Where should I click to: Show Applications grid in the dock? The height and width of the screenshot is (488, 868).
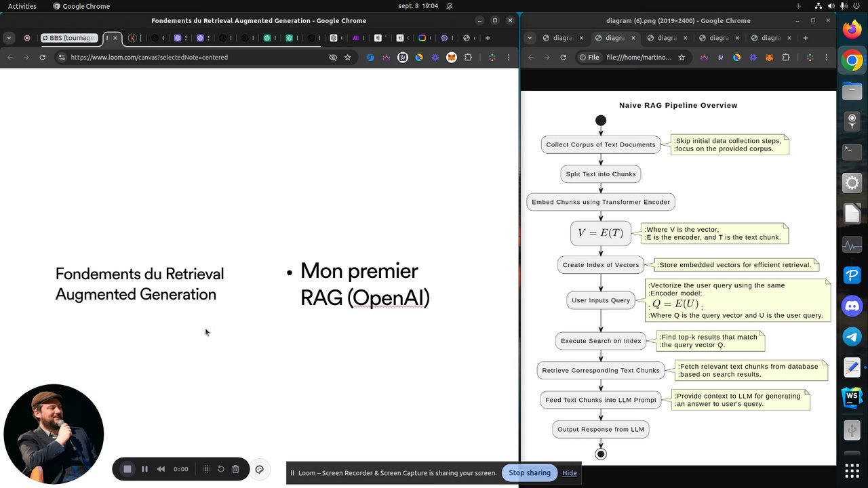(x=852, y=470)
